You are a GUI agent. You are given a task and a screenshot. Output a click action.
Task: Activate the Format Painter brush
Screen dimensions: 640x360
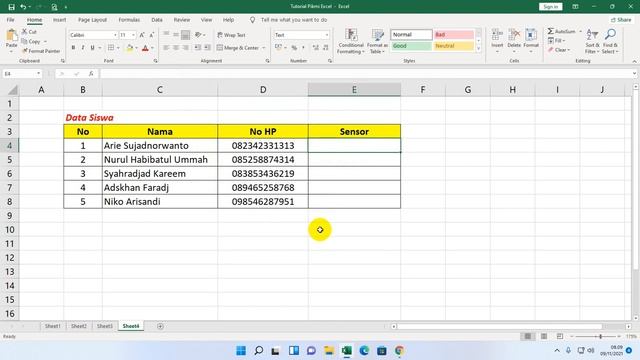click(25, 51)
